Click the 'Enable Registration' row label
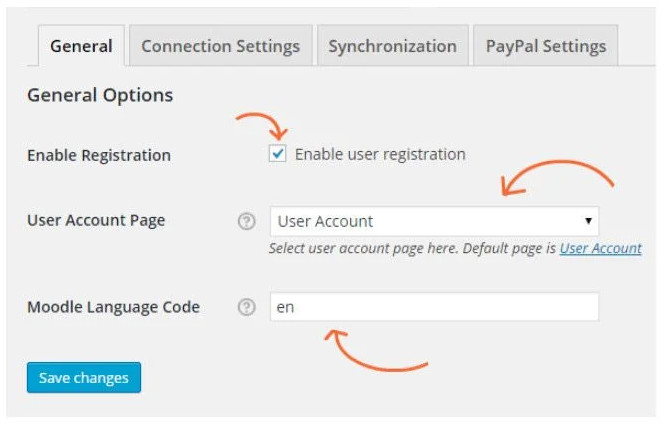 coord(99,155)
